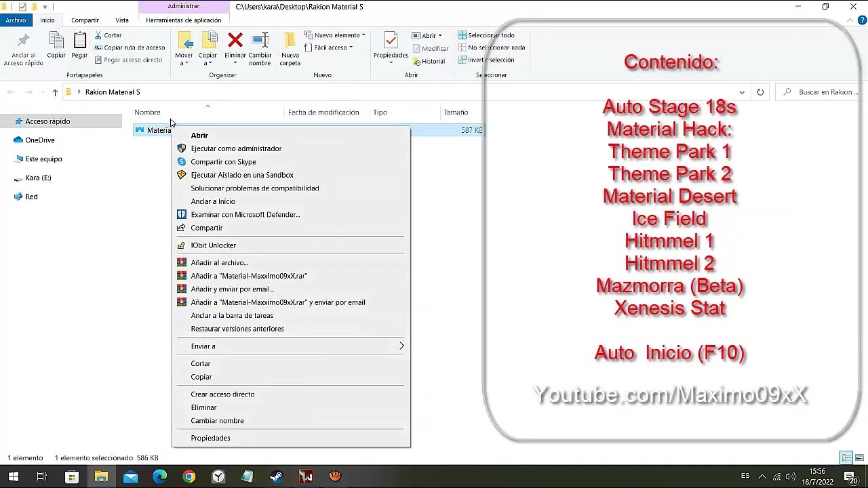Click No seleccionar nada
Viewport: 868px width, 488px height.
(492, 47)
